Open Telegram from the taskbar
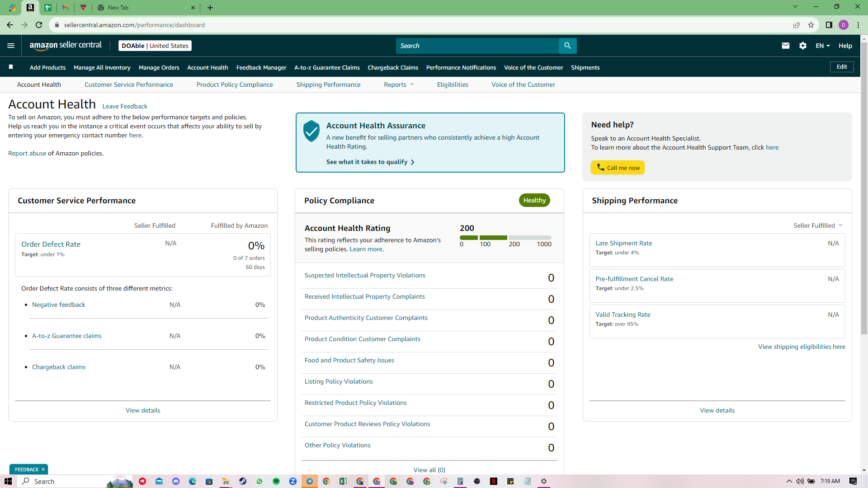This screenshot has width=868, height=488. pos(310,481)
